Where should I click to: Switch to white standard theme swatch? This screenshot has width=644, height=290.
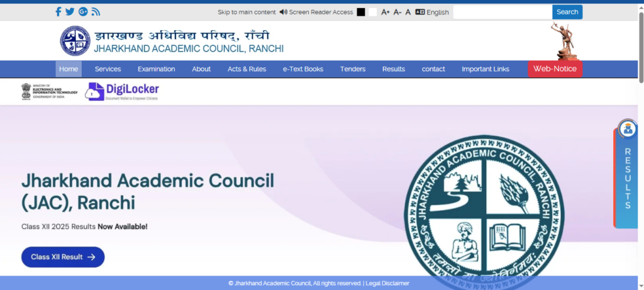point(372,12)
